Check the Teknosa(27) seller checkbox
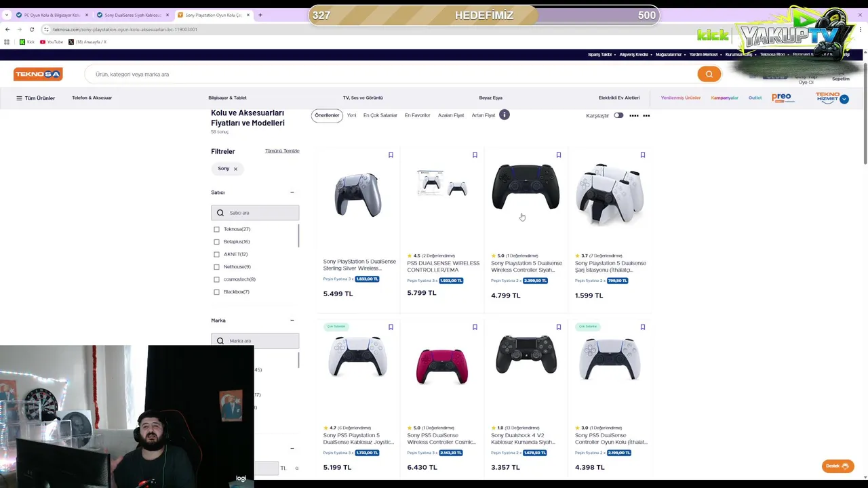 217,229
